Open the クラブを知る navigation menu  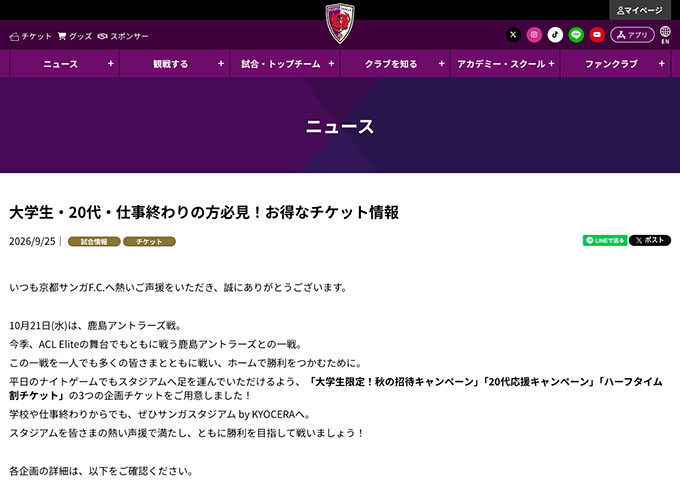[395, 64]
